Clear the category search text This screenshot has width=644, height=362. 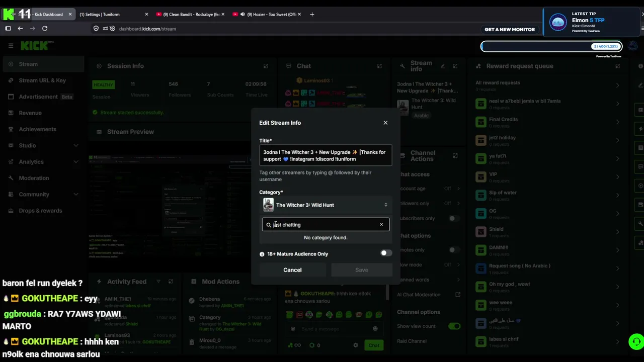[x=381, y=225]
